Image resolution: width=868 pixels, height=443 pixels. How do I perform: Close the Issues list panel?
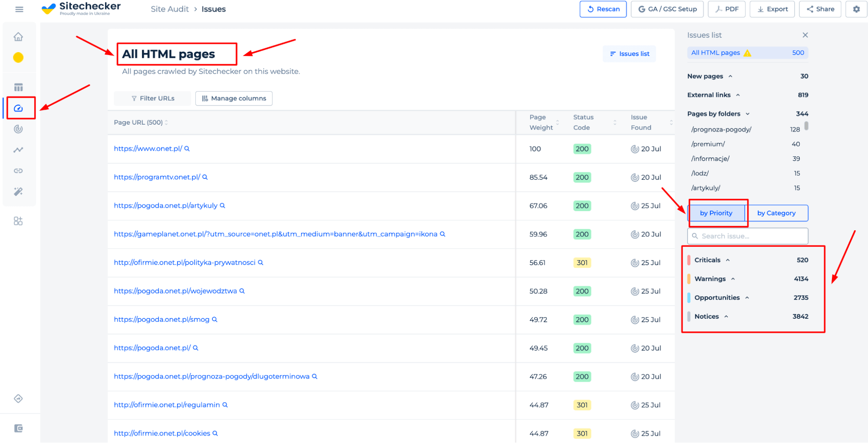805,35
